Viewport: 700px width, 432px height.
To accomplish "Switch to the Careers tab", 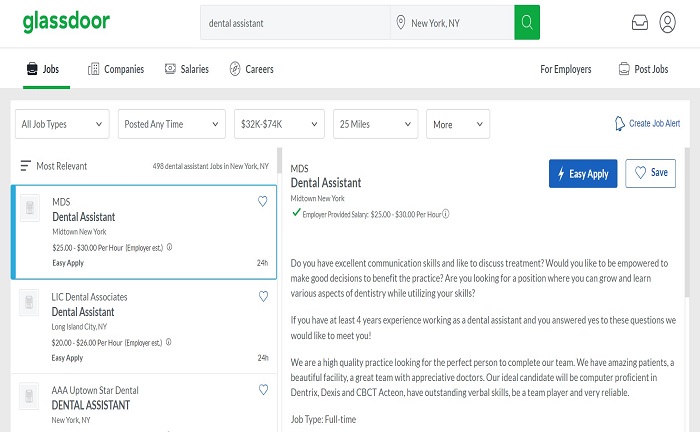I will [251, 69].
